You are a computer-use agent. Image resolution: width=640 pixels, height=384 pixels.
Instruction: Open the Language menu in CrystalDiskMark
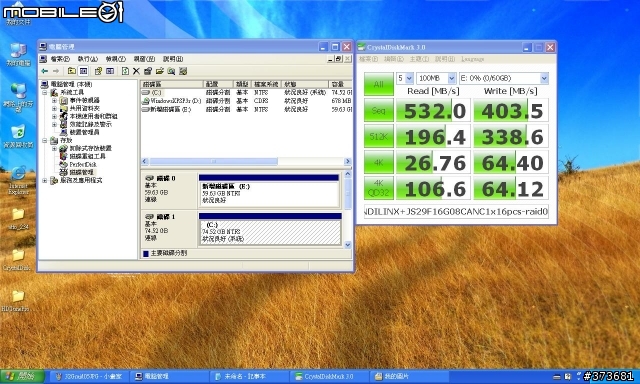tap(473, 59)
